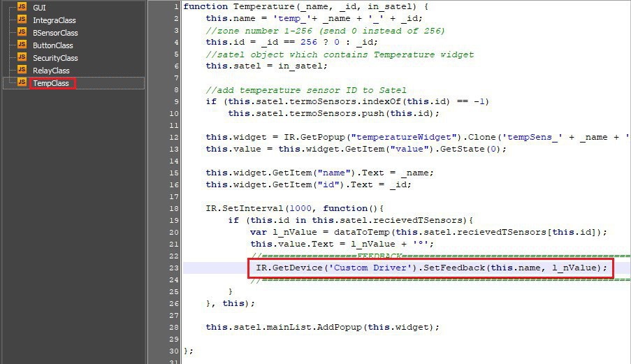This screenshot has width=631, height=364.
Task: Open the BSensorClass script
Action: (55, 33)
